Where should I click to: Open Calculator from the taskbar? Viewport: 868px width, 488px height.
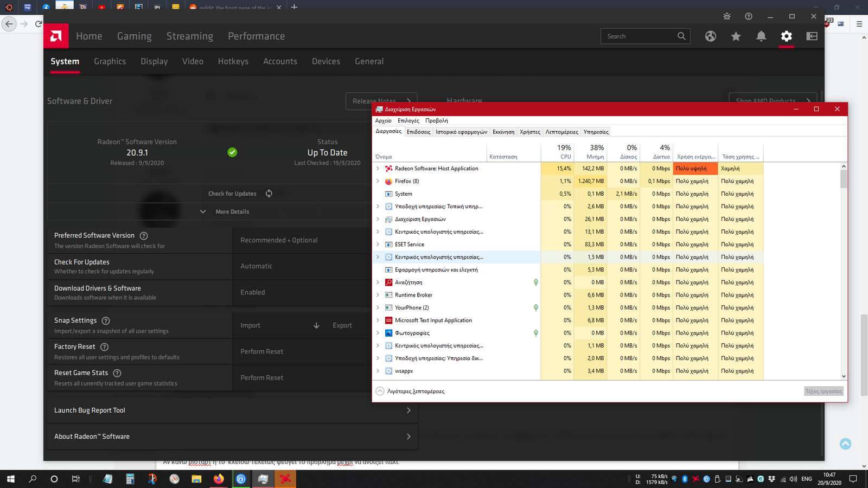[130, 479]
